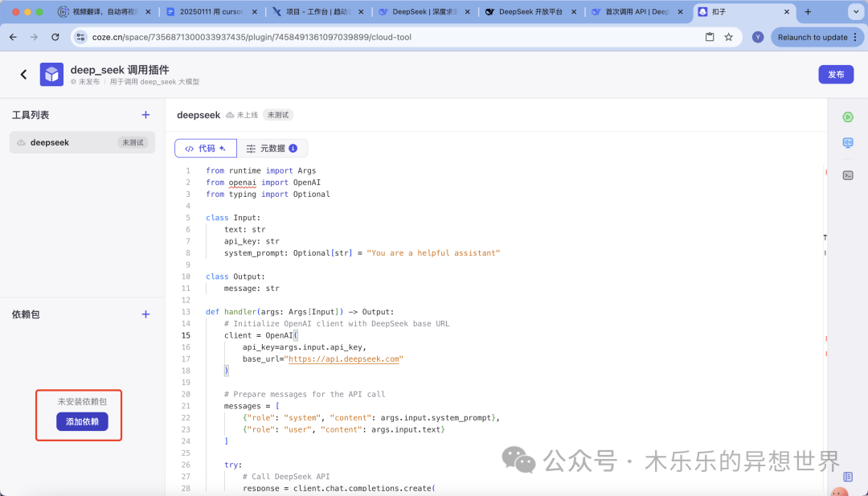868x496 pixels.
Task: Click 'class Input:' on line 5
Action: (x=233, y=218)
